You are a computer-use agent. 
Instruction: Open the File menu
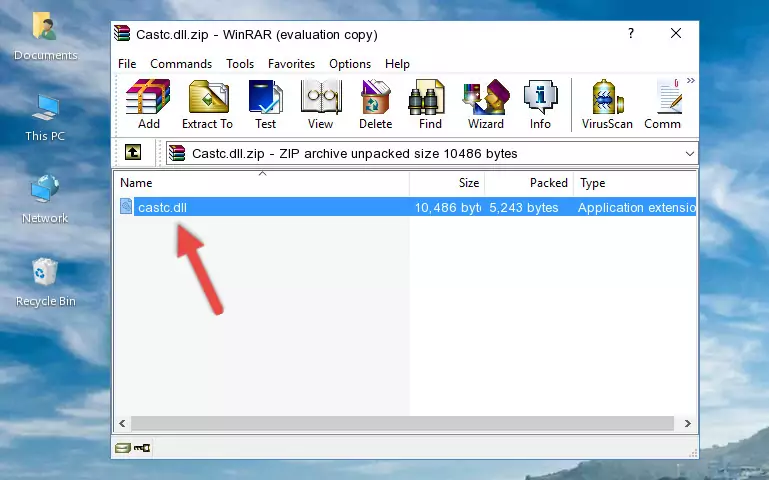pos(127,64)
